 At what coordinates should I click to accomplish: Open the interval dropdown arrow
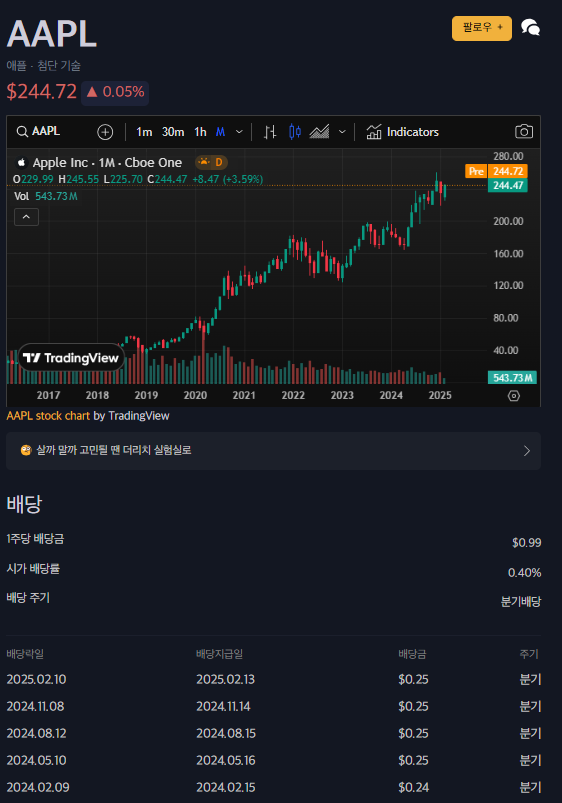click(x=239, y=132)
